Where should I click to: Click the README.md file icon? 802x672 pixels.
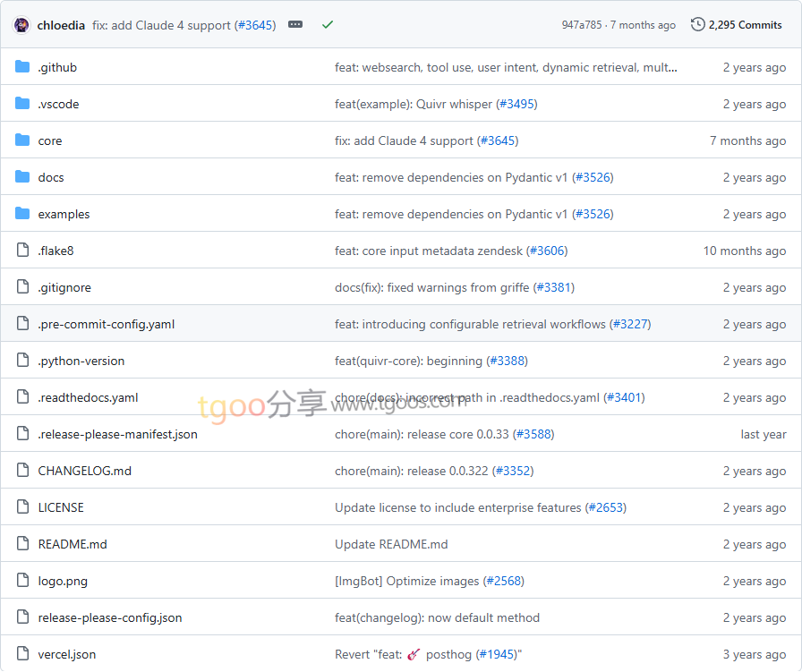(22, 544)
